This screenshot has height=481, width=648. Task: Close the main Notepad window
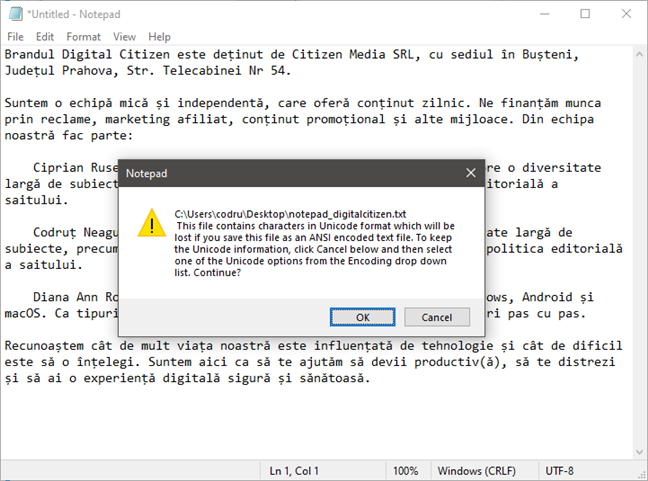coord(626,14)
